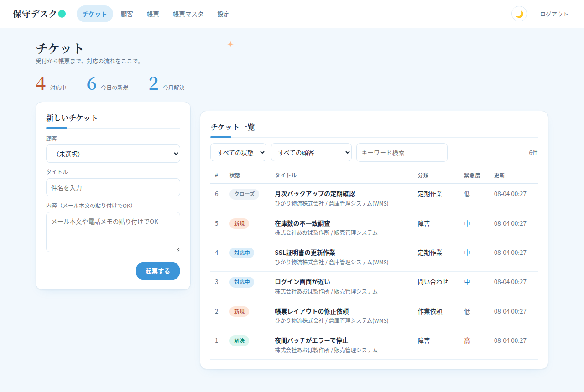Click the 対応中 count of 4
Screen dimensions: 584x392
(x=51, y=84)
